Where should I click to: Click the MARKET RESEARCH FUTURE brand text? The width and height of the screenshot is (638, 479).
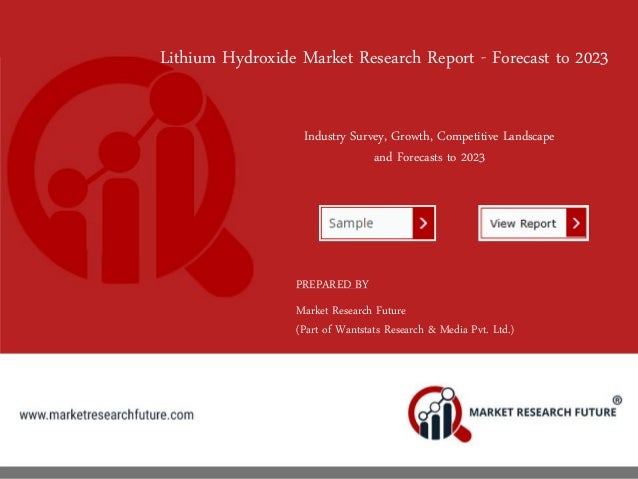pyautogui.click(x=543, y=412)
